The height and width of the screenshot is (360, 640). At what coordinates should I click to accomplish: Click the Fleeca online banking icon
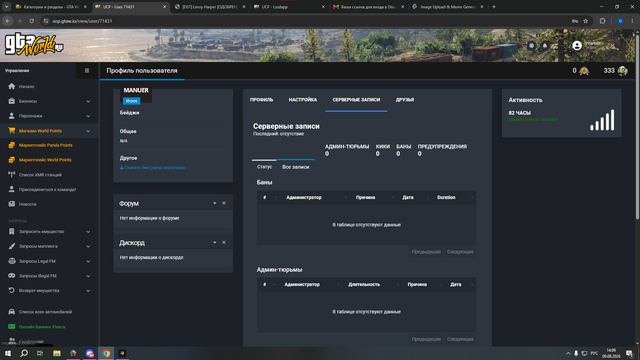click(11, 327)
